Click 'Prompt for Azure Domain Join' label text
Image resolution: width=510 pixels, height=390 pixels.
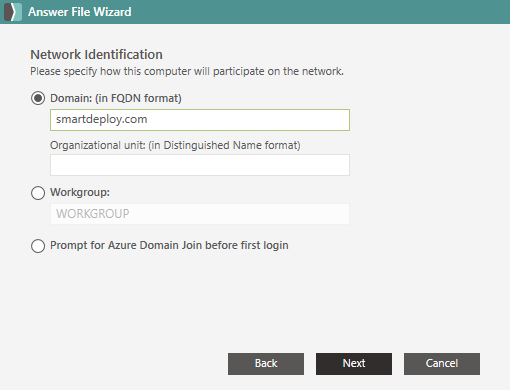point(169,245)
